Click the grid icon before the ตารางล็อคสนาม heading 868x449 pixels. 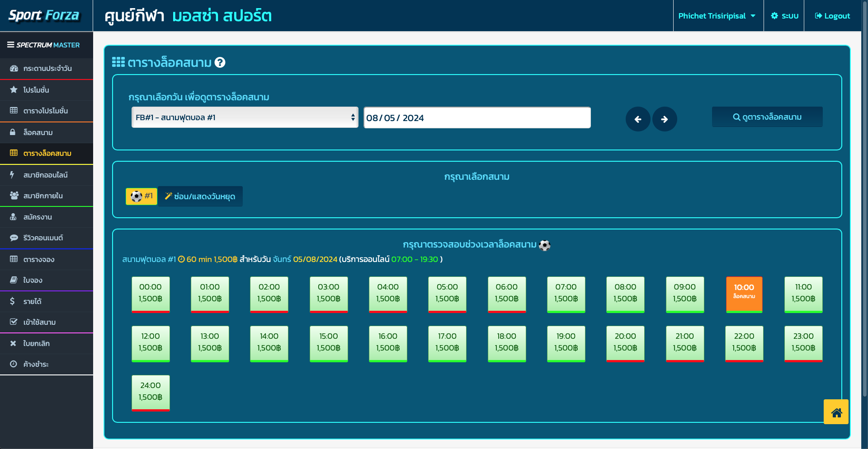(118, 62)
